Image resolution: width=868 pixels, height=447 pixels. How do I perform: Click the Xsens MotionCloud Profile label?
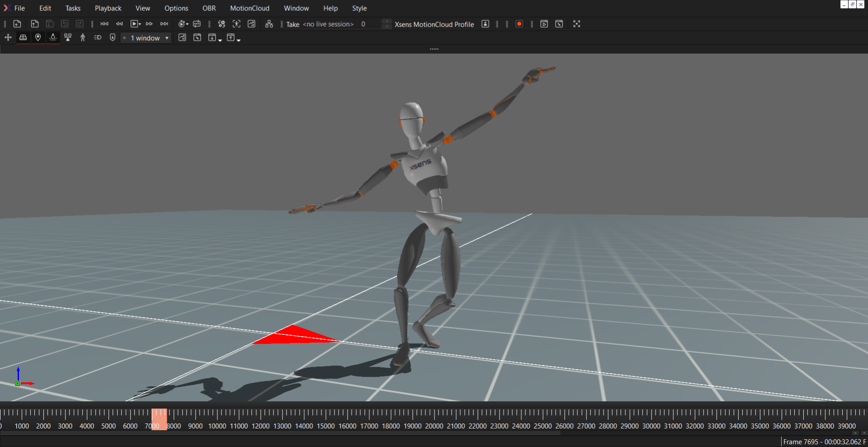[x=434, y=24]
